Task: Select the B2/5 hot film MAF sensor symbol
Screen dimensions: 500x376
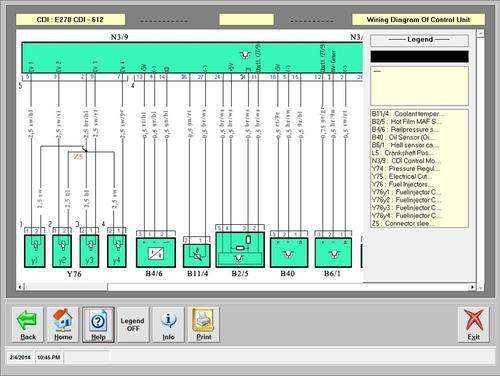Action: click(240, 250)
